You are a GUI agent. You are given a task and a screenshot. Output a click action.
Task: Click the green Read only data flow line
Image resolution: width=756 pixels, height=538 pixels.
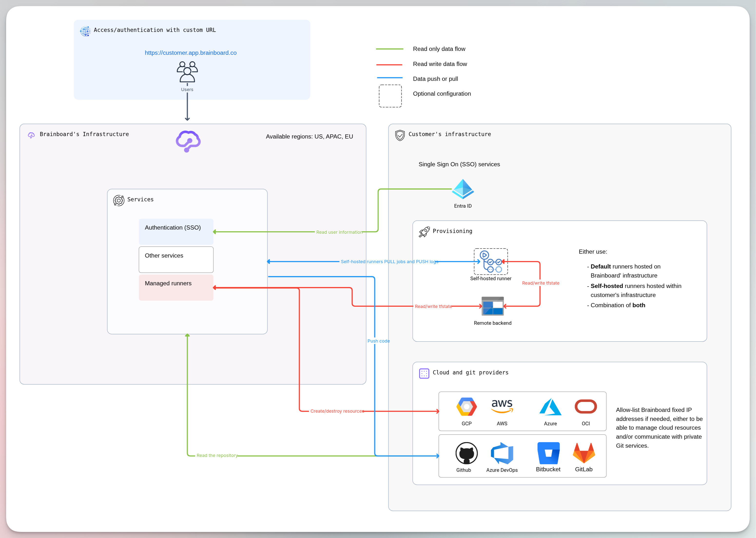tap(389, 49)
